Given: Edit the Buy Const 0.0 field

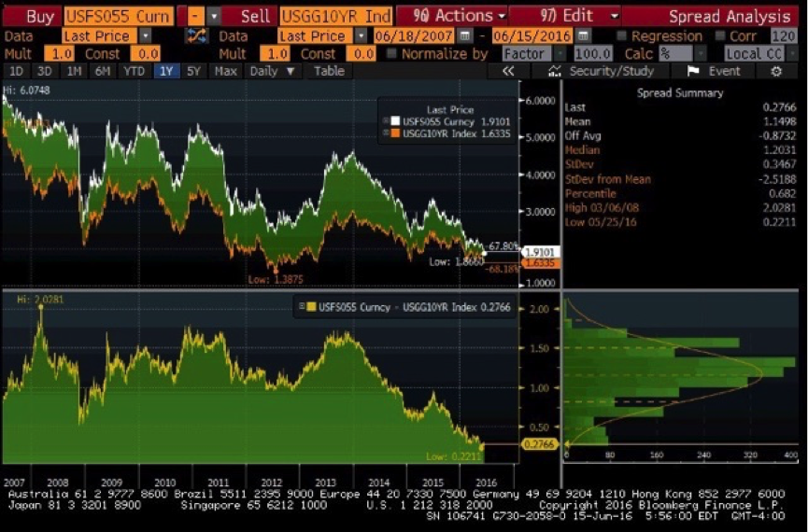Looking at the screenshot, I should [146, 53].
